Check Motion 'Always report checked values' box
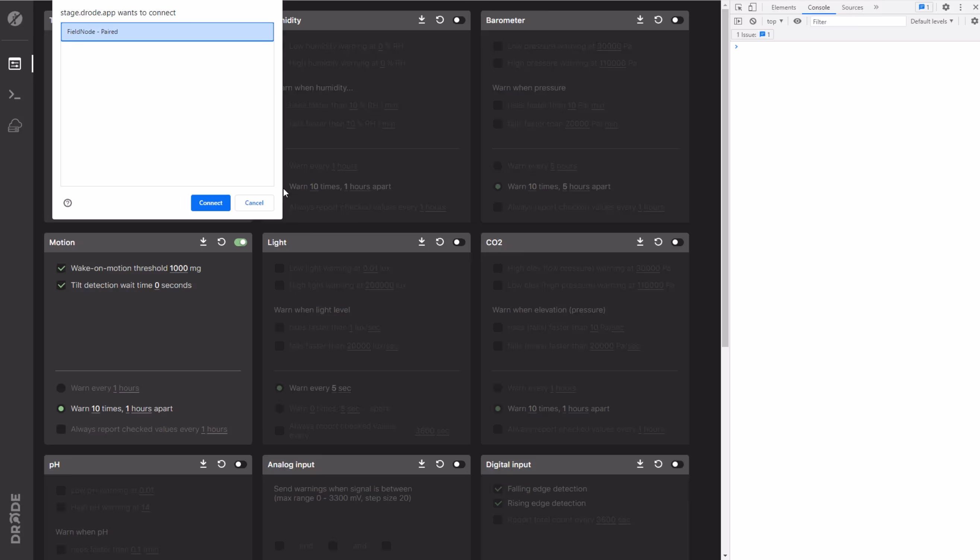 point(61,429)
